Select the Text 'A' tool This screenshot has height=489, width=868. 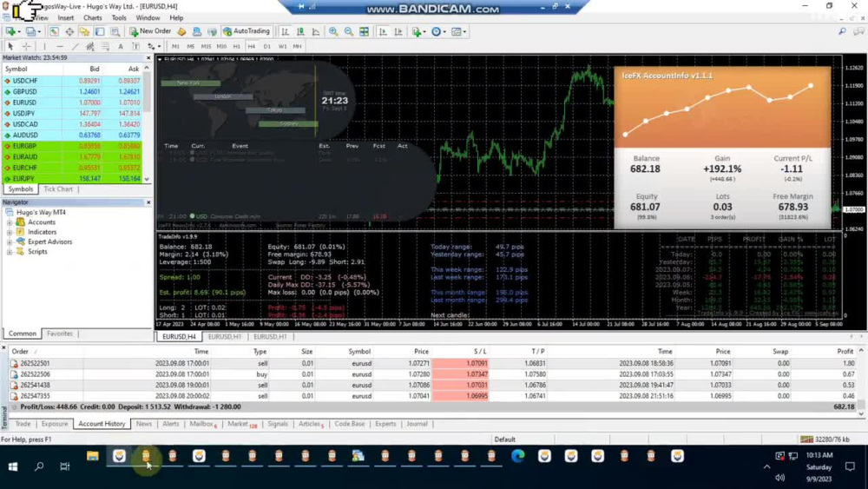click(121, 47)
